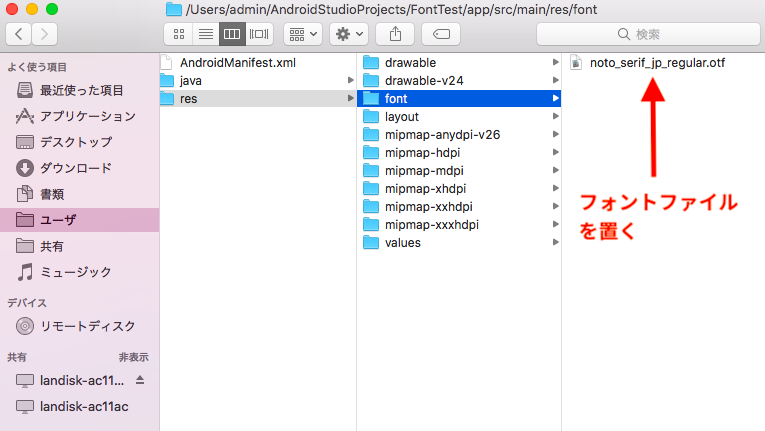Select ユーザ in the sidebar

pos(80,220)
